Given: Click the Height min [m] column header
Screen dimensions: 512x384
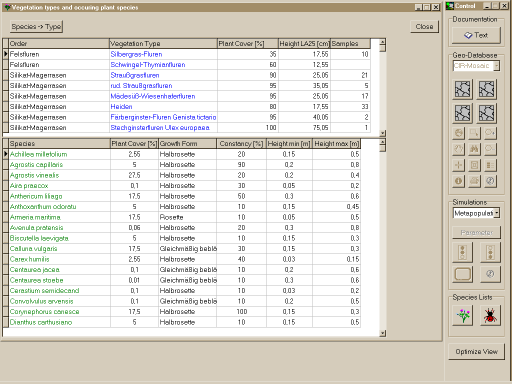Looking at the screenshot, I should point(289,144).
